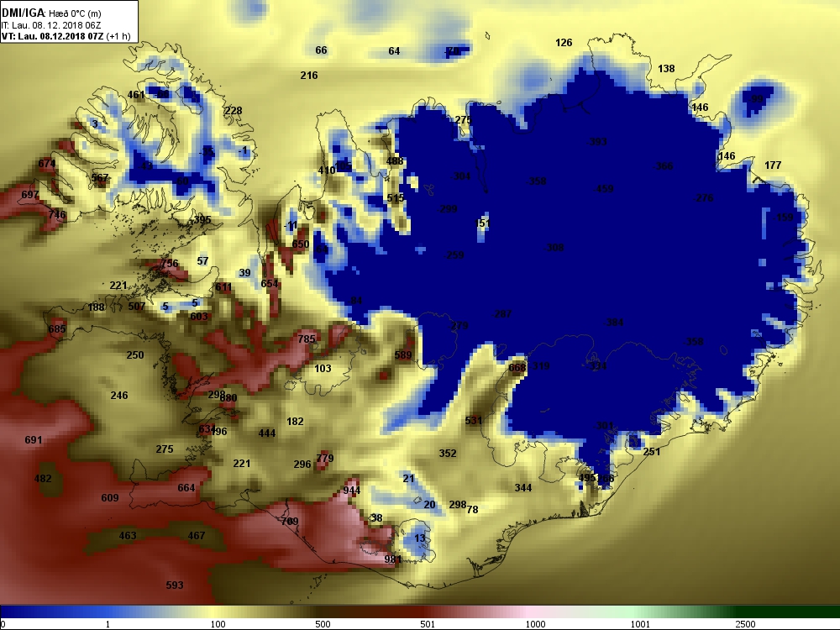Click the value 507 on the map

tap(137, 307)
